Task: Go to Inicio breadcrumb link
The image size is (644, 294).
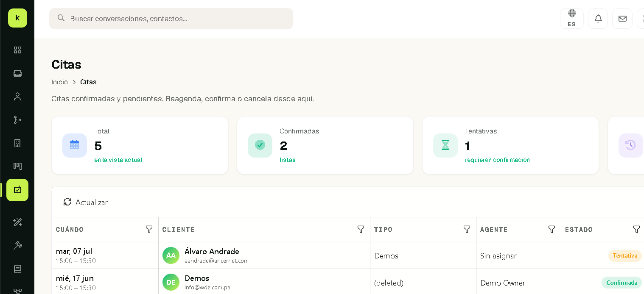Action: (59, 82)
